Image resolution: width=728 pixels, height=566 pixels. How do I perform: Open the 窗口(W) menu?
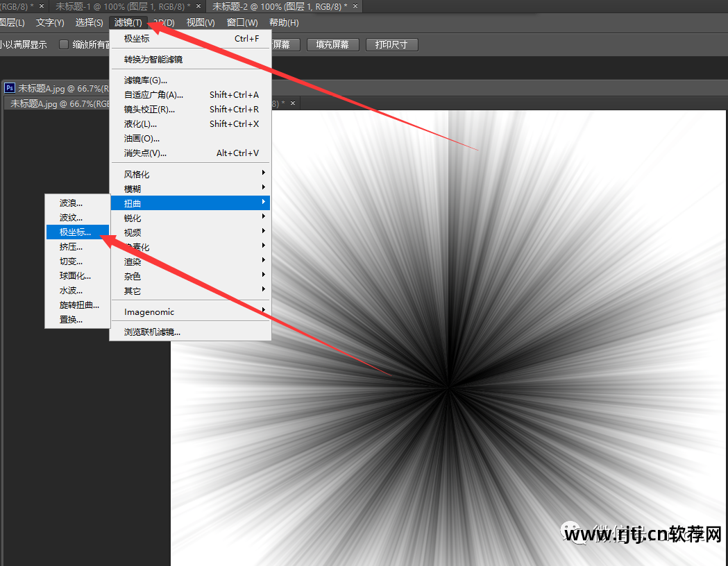tap(242, 23)
